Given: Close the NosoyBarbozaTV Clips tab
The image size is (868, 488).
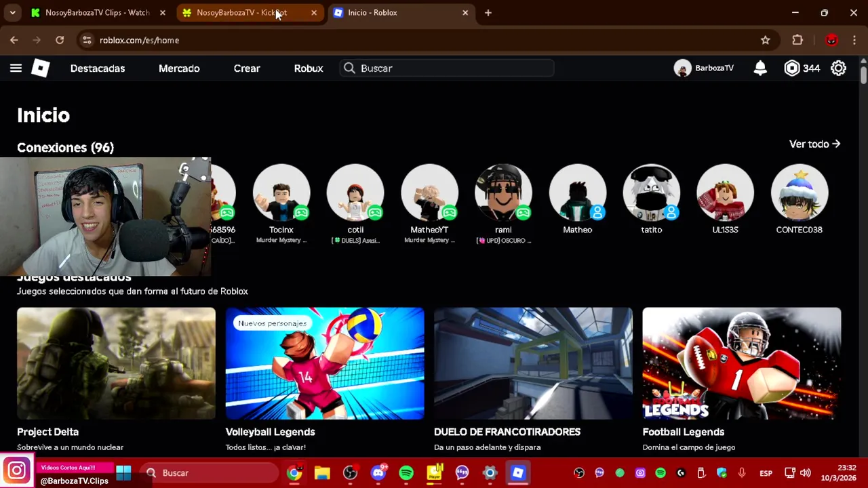Looking at the screenshot, I should click(162, 12).
